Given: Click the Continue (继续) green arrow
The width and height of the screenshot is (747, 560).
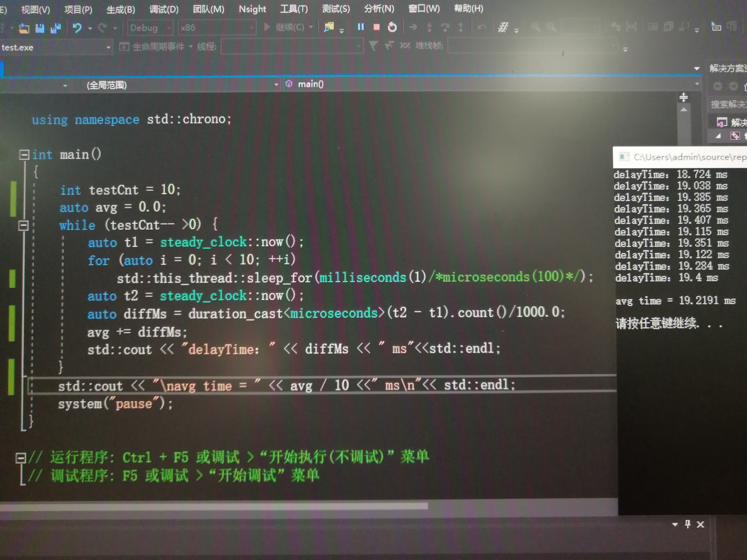Looking at the screenshot, I should pyautogui.click(x=267, y=27).
